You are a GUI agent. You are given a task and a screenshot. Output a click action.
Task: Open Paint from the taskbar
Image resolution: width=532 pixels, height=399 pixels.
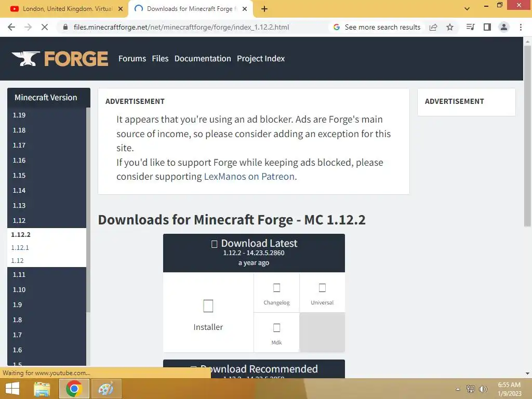tap(106, 389)
